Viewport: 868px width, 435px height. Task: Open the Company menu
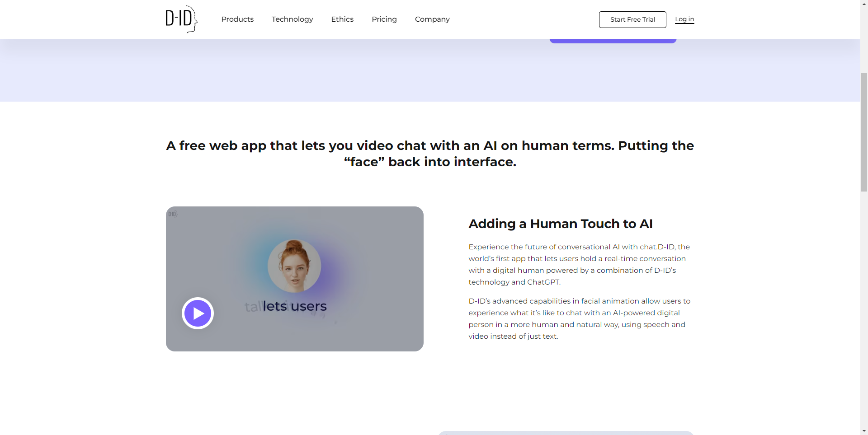[x=432, y=19]
